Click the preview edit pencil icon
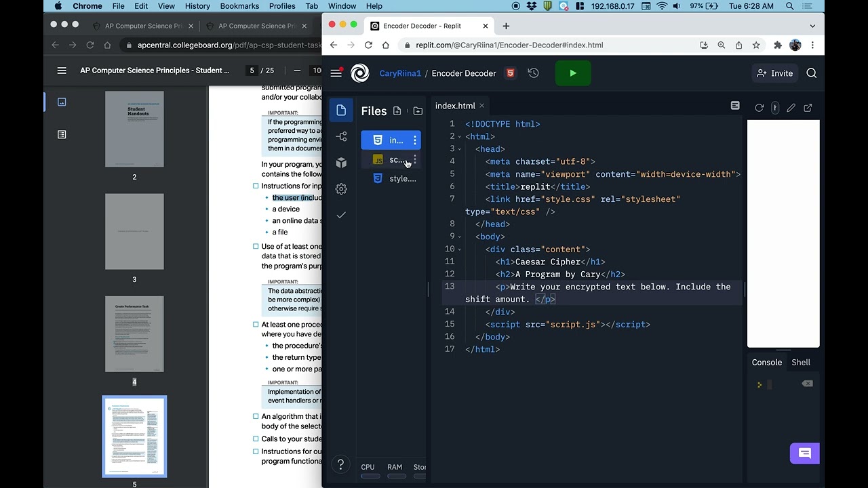Image resolution: width=868 pixels, height=488 pixels. click(791, 108)
